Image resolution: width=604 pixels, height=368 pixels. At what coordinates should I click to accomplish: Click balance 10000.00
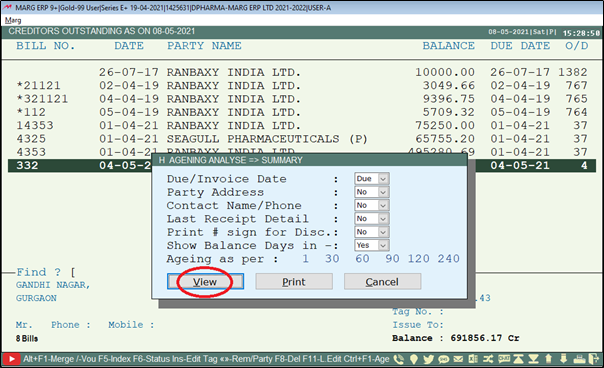coord(445,72)
